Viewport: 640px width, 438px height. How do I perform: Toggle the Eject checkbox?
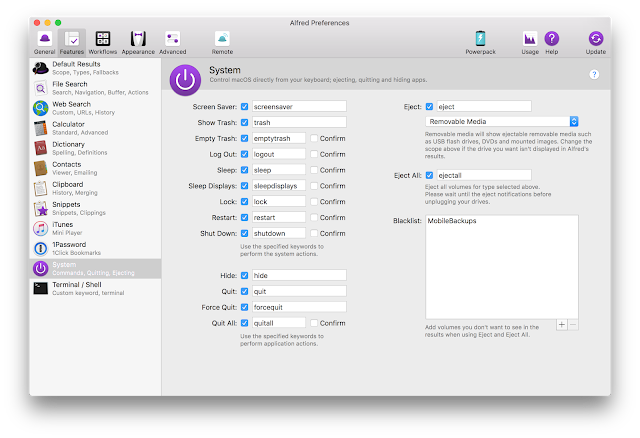click(429, 107)
